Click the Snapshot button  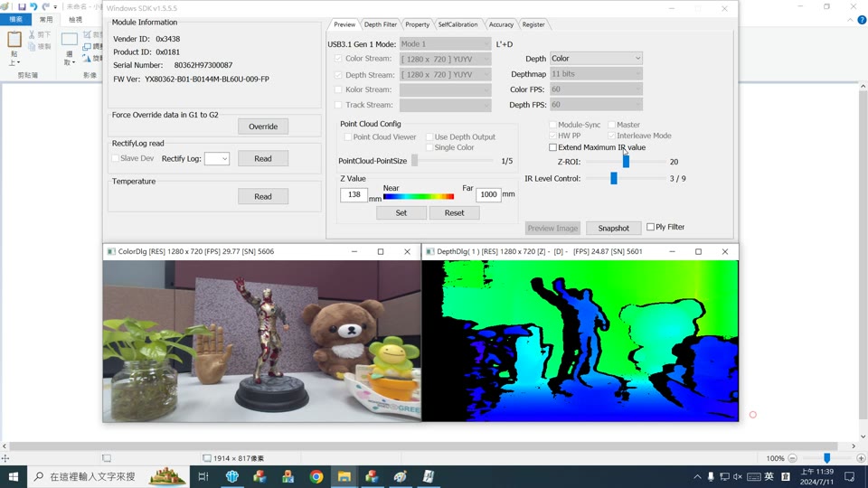[613, 228]
